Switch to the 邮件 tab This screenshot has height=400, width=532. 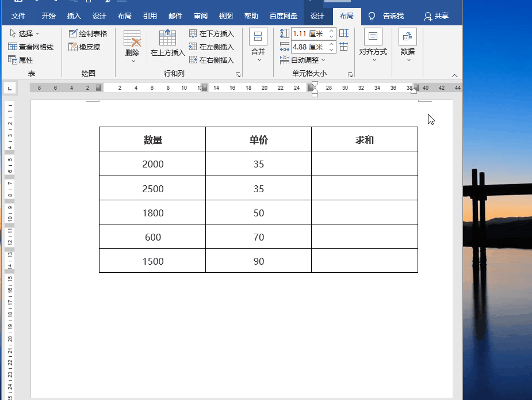pyautogui.click(x=175, y=16)
